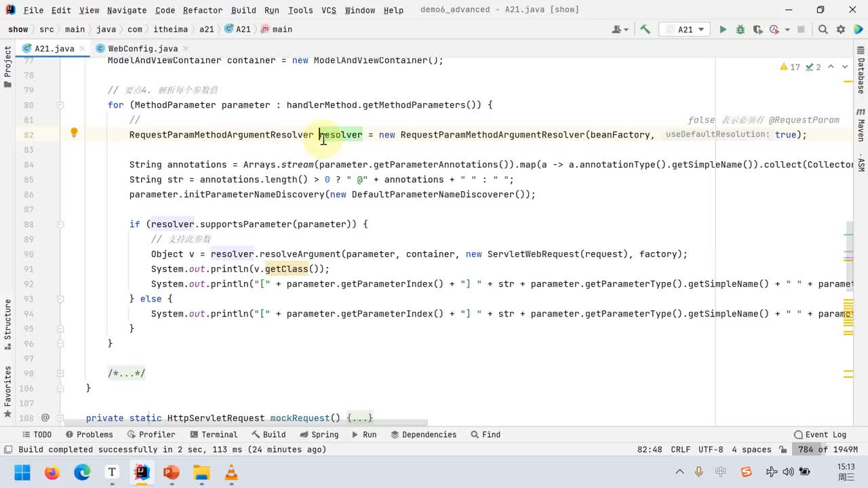Screen dimensions: 868x488
Task: Open the Event Log
Action: point(820,434)
